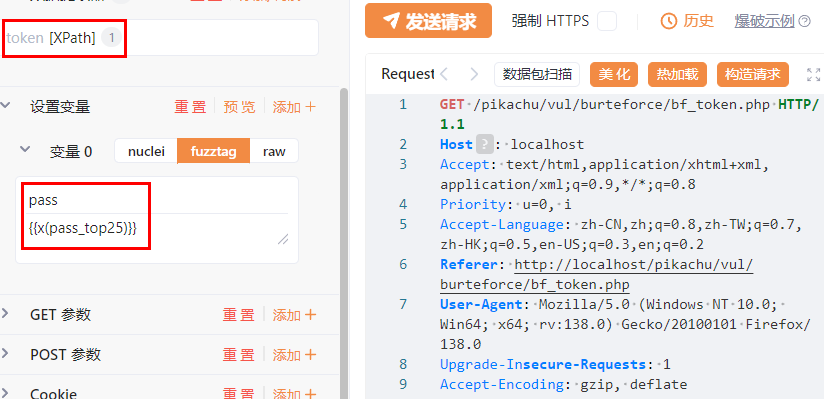The image size is (824, 399).
Task: Click 添加 plus in POST 参数 row
Action: click(294, 355)
